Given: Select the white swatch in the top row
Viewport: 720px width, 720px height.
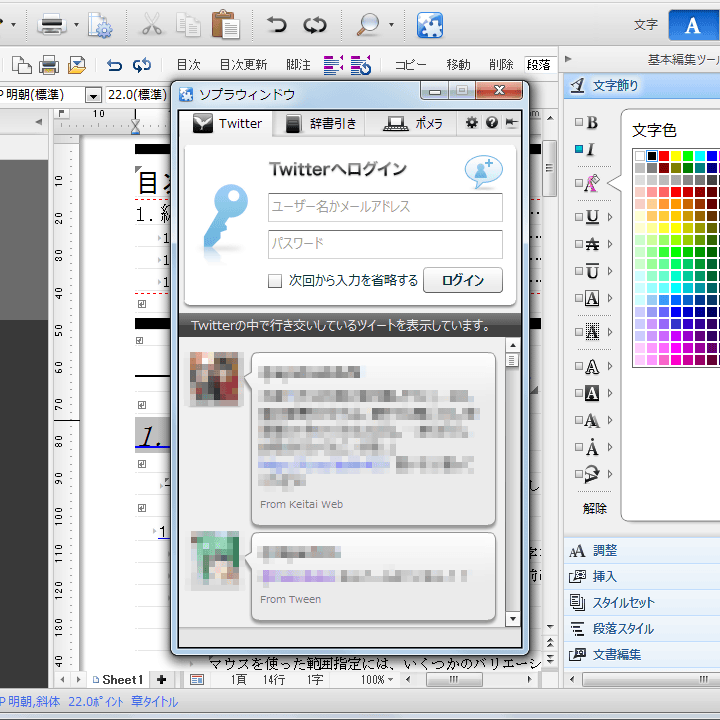Looking at the screenshot, I should [x=640, y=156].
